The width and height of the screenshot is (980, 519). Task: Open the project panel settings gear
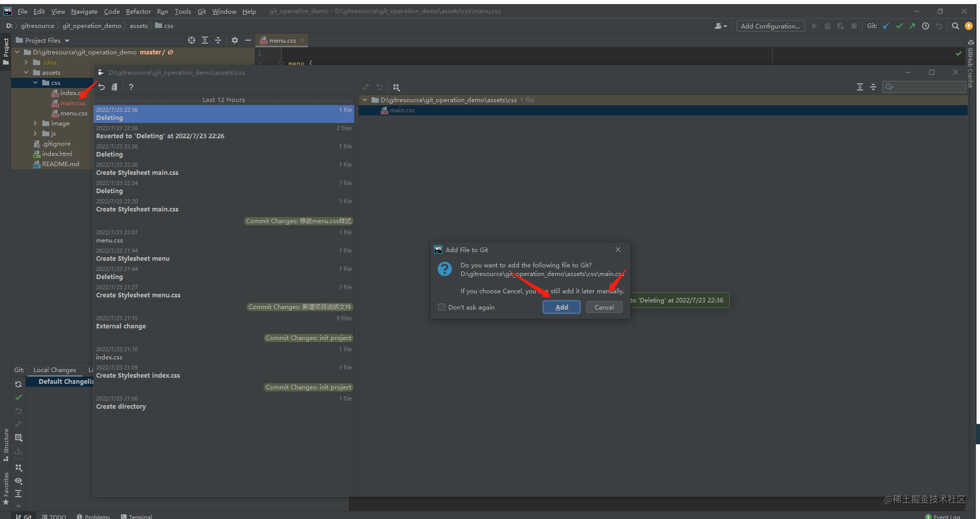235,40
